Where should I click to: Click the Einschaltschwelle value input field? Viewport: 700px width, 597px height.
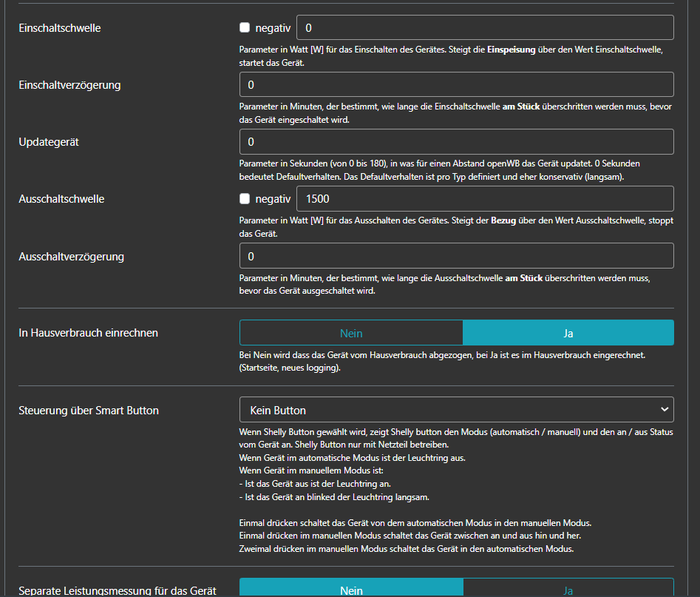[x=485, y=27]
